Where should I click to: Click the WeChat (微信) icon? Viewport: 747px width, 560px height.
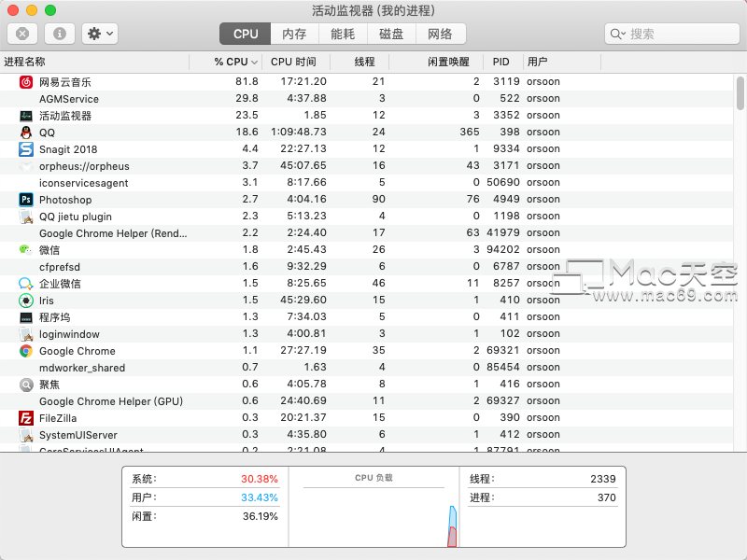pos(26,249)
